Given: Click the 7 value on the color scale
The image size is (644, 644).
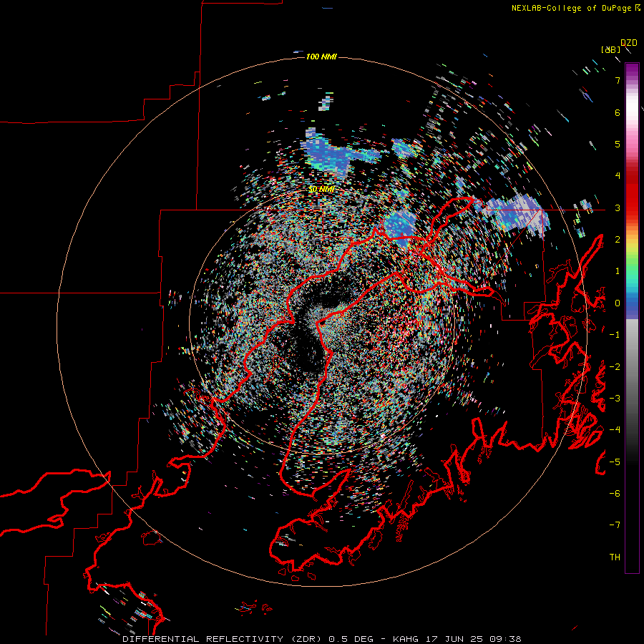Looking at the screenshot, I should click(618, 80).
